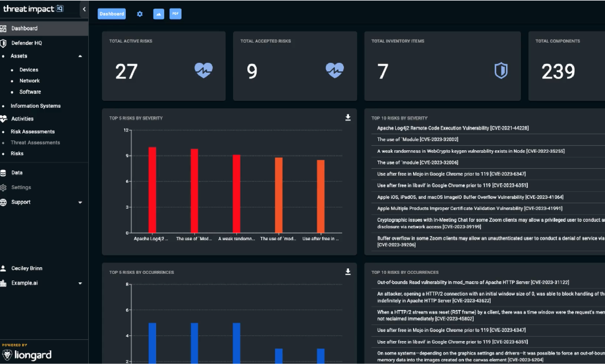
Task: Open the CVE-2023-31122 mod_macro risk entry
Action: click(x=473, y=282)
